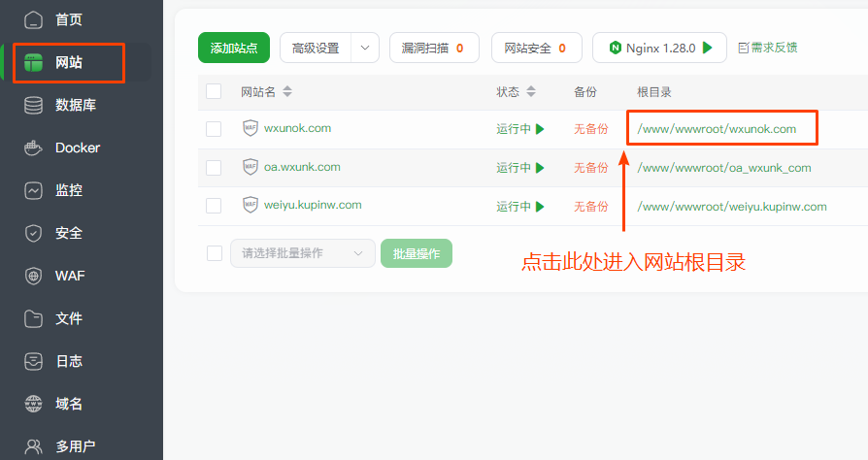The width and height of the screenshot is (868, 460).
Task: Click the 安全 shield icon
Action: [33, 233]
